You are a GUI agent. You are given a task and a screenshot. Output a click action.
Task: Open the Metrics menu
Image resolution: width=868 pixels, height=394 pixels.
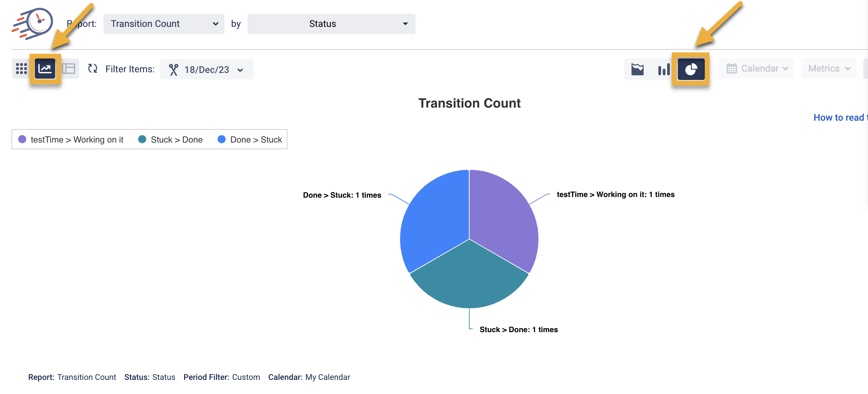click(x=828, y=69)
